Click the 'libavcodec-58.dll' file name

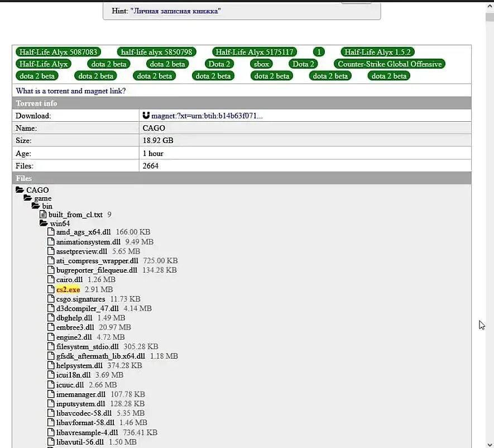tap(84, 413)
